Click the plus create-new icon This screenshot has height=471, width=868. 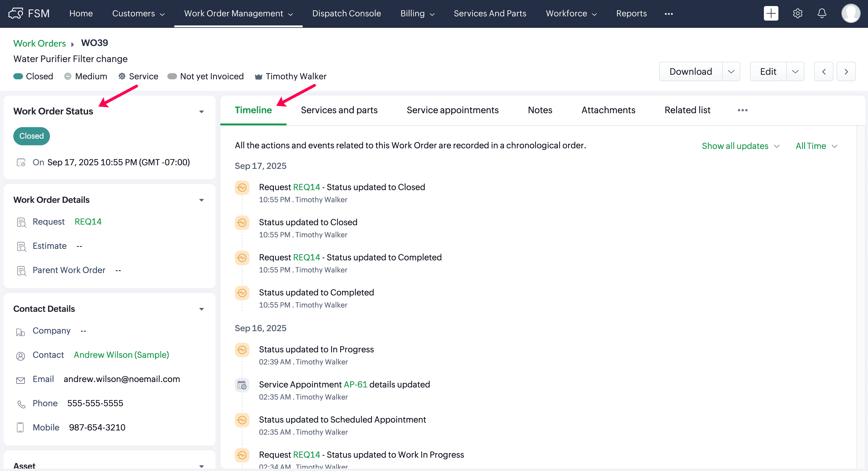click(x=771, y=14)
